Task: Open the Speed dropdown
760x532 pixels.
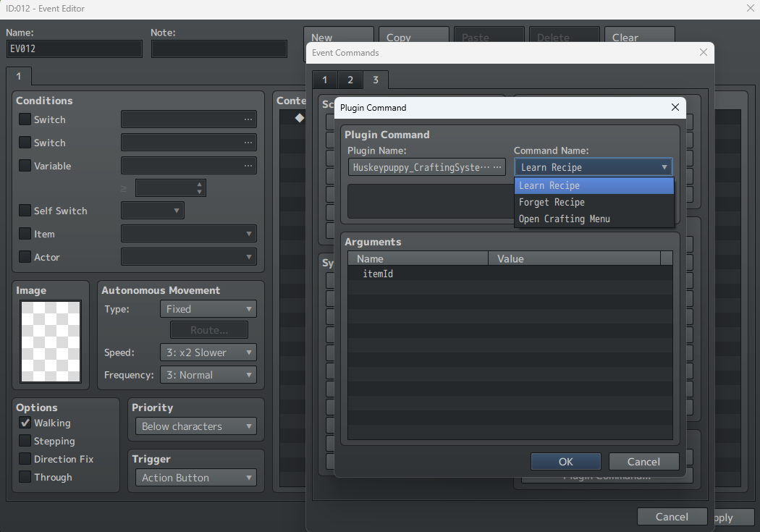Action: (x=208, y=352)
